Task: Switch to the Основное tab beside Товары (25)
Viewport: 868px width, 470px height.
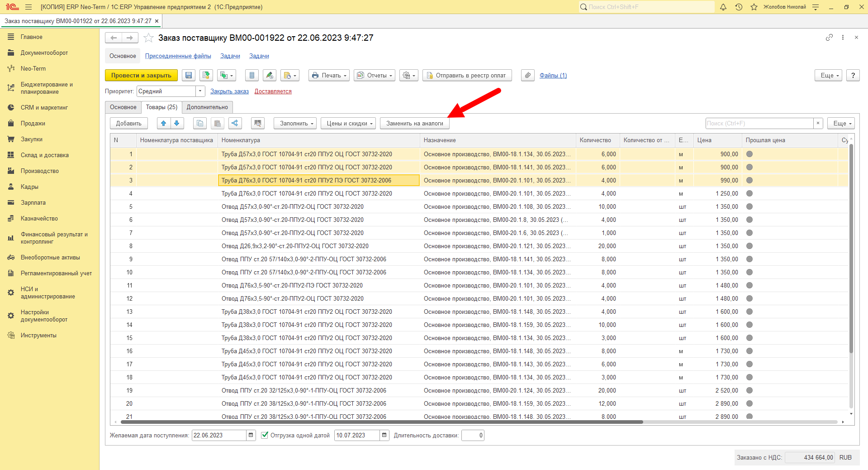Action: tap(123, 107)
